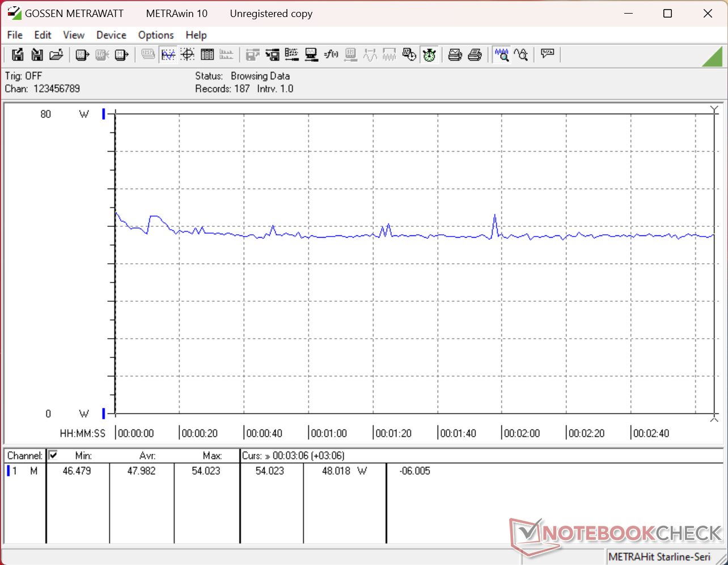Click the blue top Y-axis range marker
Screen dimensions: 728x565
coord(104,114)
